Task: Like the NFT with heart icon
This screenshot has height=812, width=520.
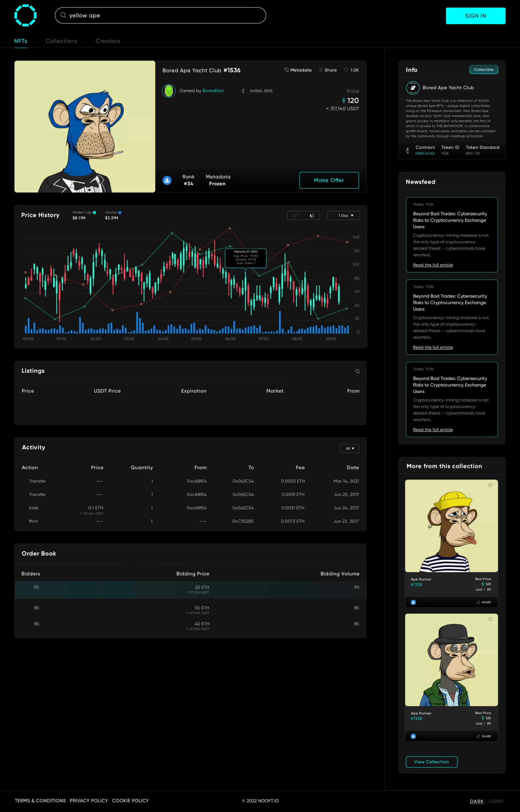Action: point(346,70)
